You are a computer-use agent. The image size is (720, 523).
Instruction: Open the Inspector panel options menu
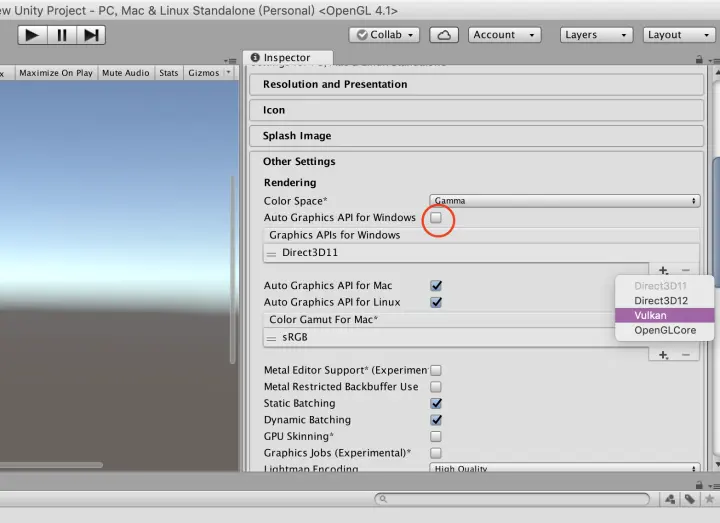coord(714,61)
